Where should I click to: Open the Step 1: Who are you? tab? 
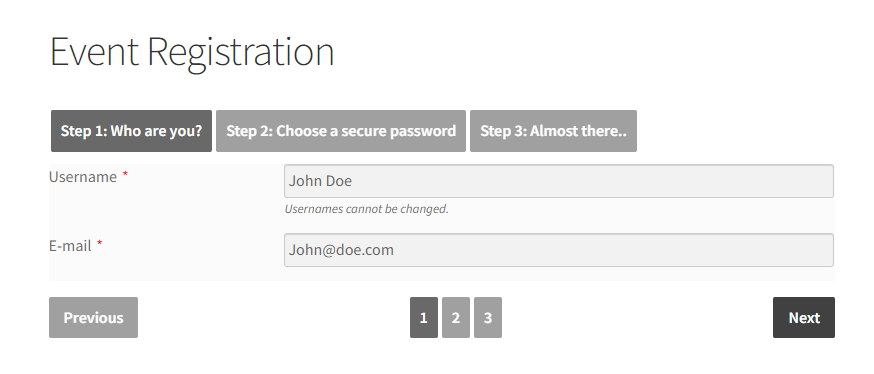pos(131,131)
